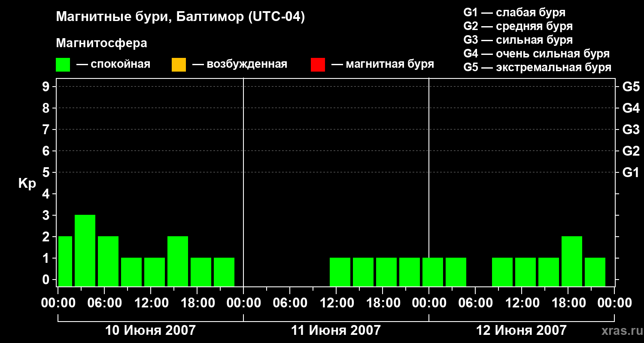Click the green 'спокойная' legend swatch
This screenshot has width=644, height=343.
(63, 65)
